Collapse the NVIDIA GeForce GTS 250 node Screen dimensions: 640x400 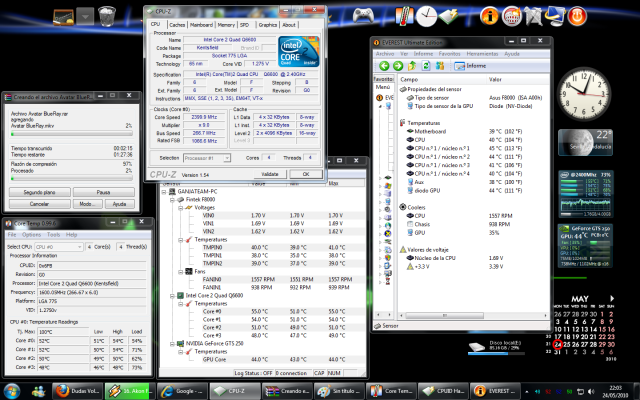[172, 344]
